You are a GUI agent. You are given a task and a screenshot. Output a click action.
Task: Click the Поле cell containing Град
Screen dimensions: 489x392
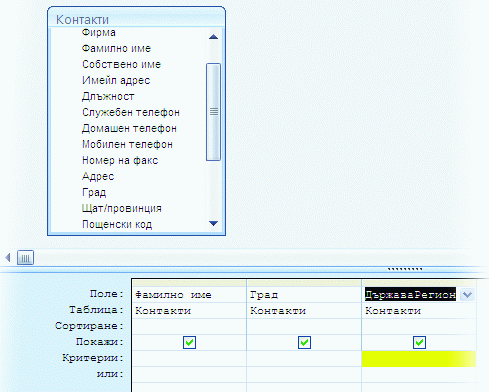click(x=304, y=295)
